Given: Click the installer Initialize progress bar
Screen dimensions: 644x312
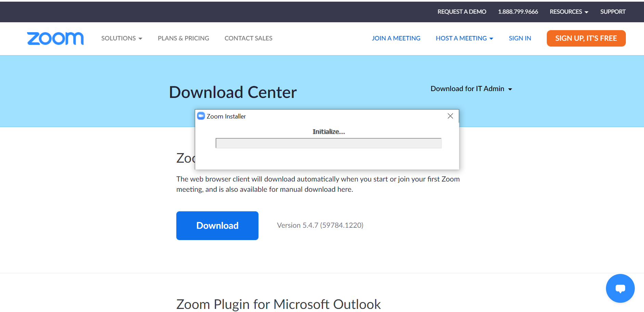Looking at the screenshot, I should point(328,143).
